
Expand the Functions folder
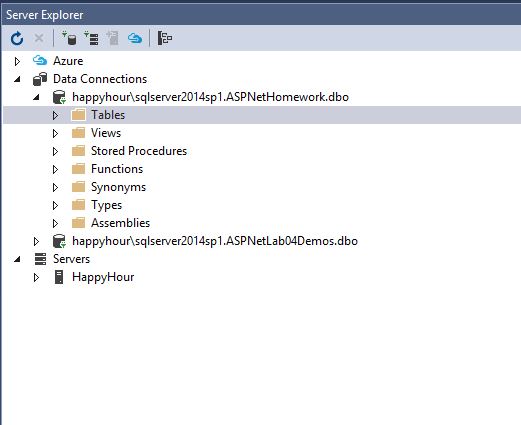click(55, 169)
